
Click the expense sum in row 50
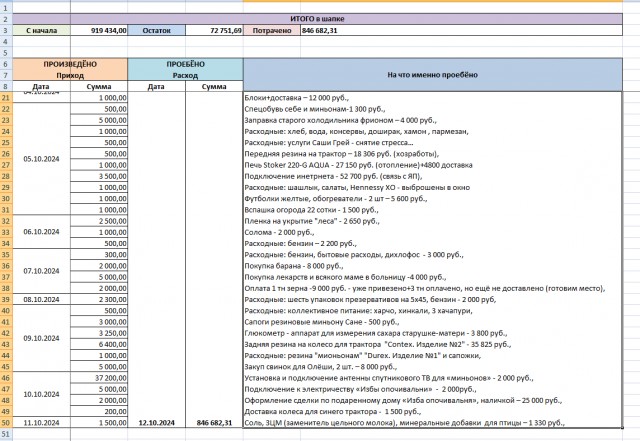214,423
